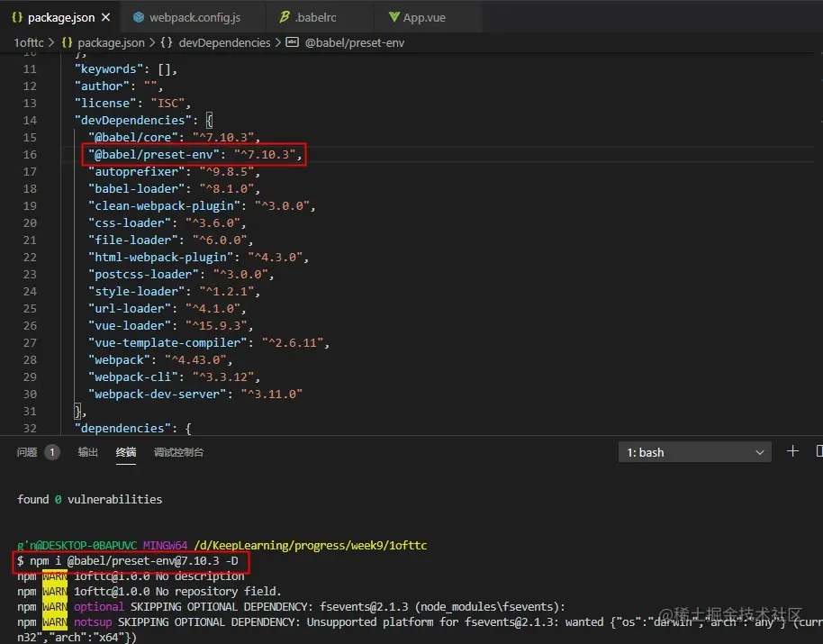Click the "keywords" key on line 11

pyautogui.click(x=109, y=68)
